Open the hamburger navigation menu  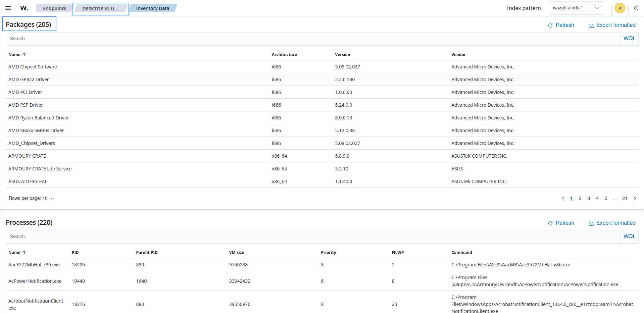coord(8,8)
